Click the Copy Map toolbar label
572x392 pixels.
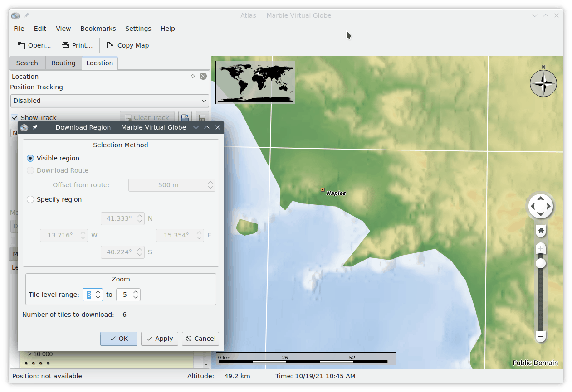click(x=133, y=45)
